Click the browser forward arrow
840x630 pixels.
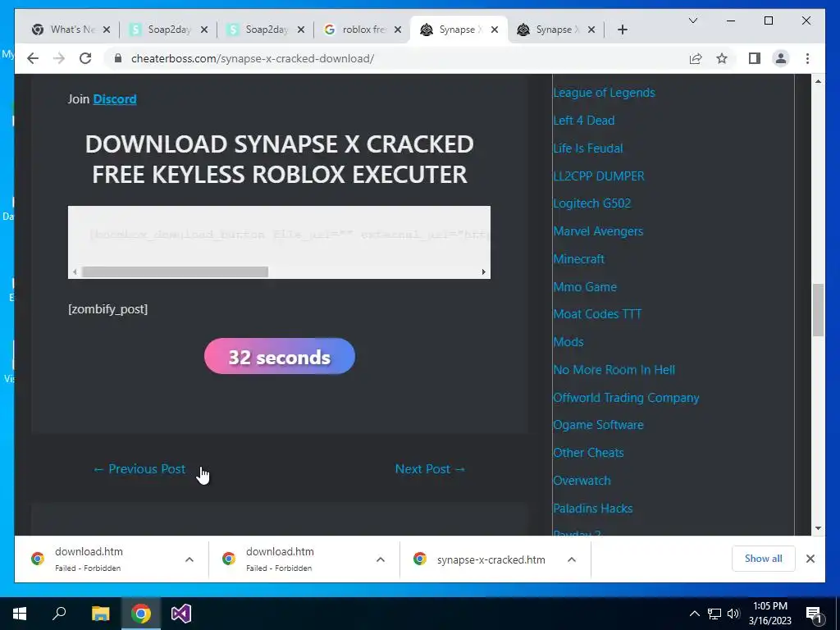59,58
